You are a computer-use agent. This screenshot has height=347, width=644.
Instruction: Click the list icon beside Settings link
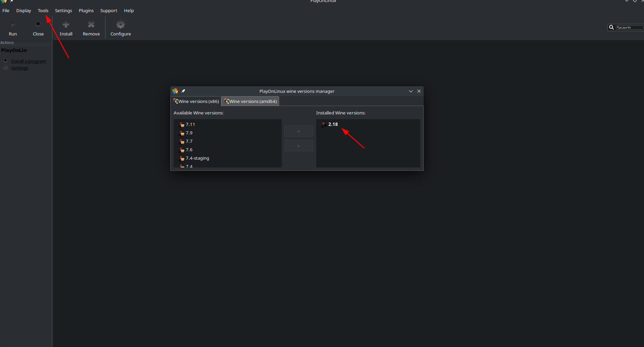[5, 68]
